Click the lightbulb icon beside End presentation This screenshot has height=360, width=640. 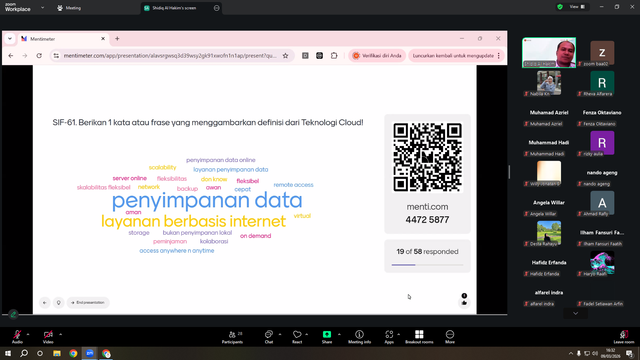[58, 302]
